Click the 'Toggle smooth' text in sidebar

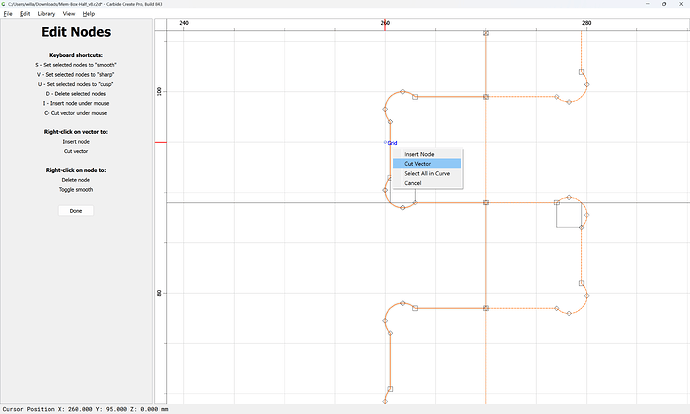(76, 190)
